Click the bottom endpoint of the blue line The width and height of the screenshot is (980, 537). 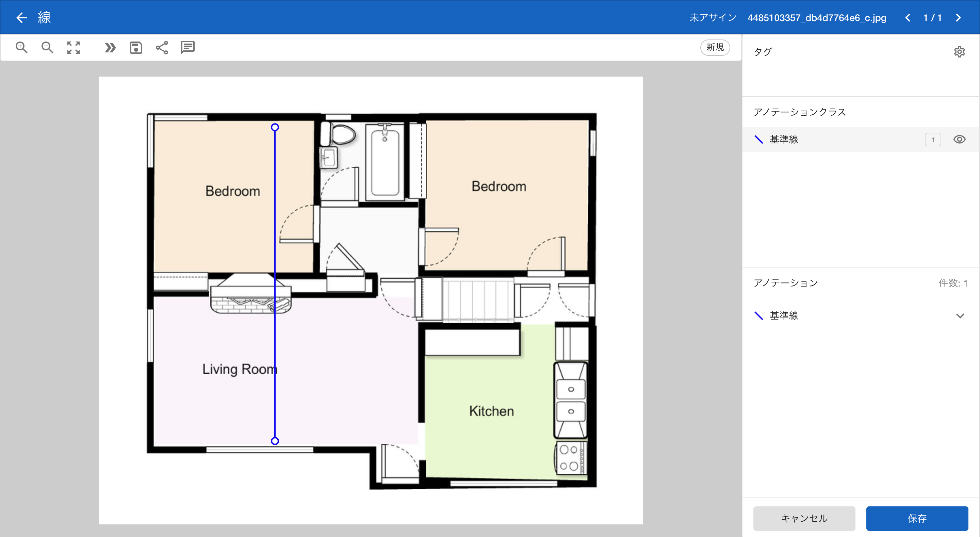[x=275, y=441]
